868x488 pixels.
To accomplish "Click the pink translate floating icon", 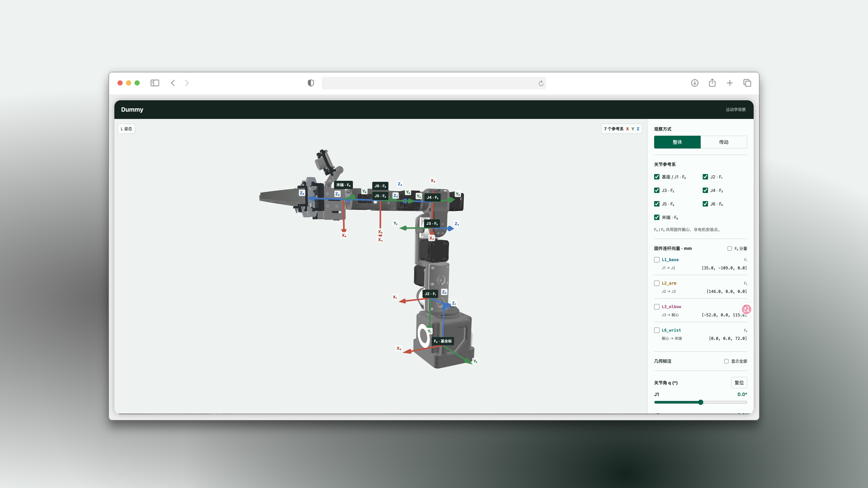I will [x=746, y=309].
